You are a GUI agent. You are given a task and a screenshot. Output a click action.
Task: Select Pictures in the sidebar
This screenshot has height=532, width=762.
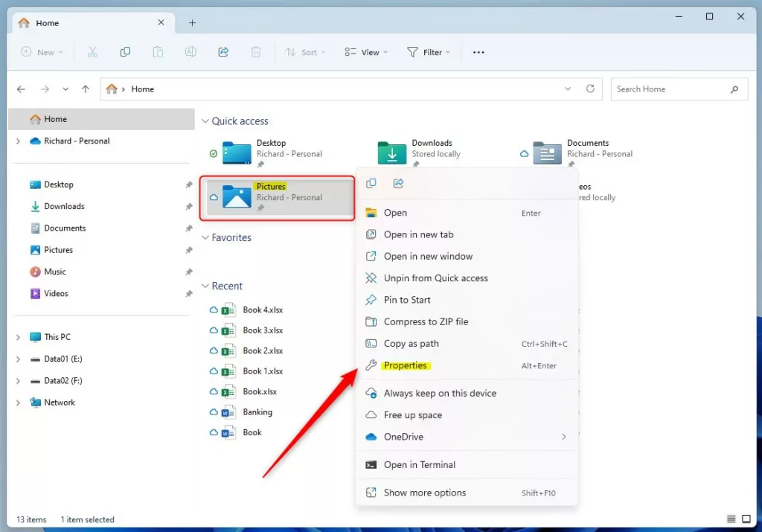pyautogui.click(x=101, y=250)
